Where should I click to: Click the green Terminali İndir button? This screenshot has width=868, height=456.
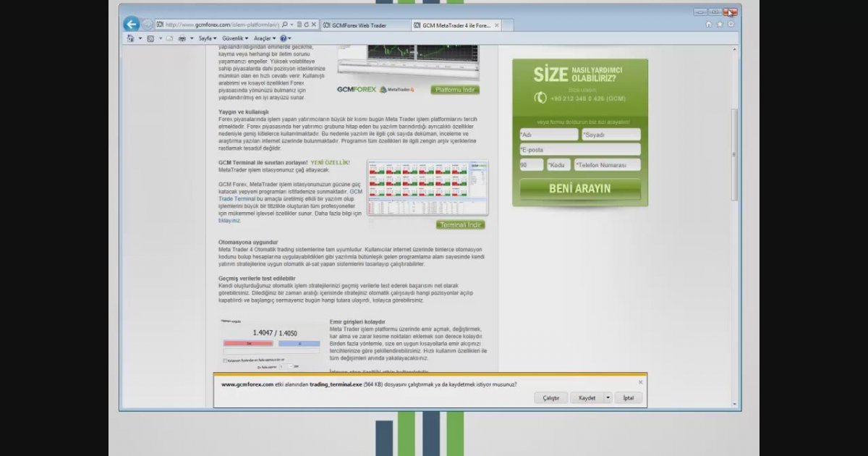[x=461, y=225]
